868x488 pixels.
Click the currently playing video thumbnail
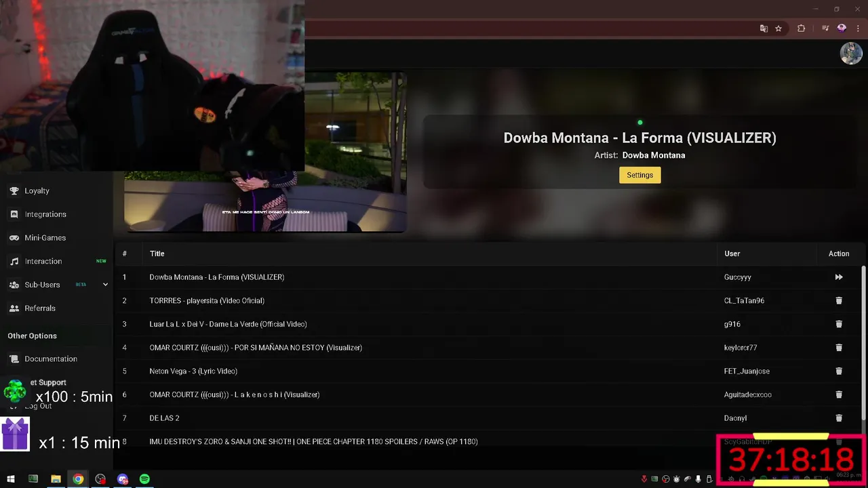point(265,153)
